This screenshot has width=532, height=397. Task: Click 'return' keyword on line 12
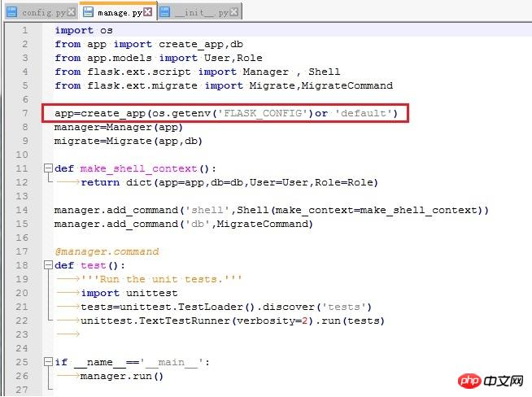[x=100, y=182]
